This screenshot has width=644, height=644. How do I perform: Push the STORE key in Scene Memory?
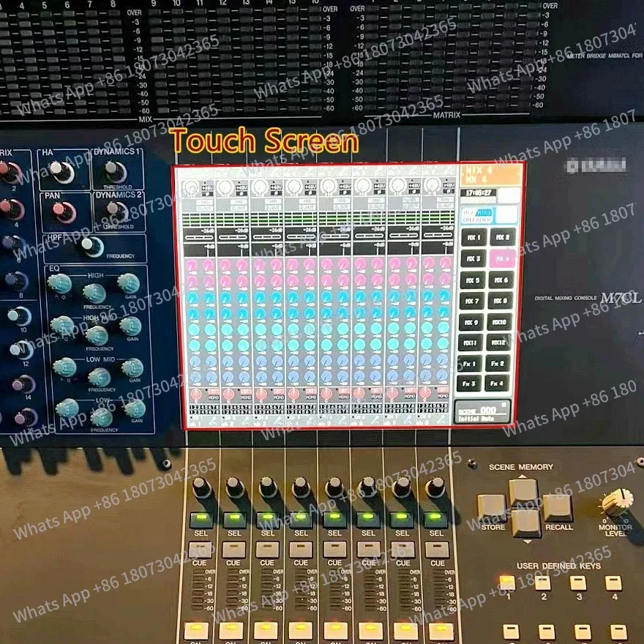point(491,508)
